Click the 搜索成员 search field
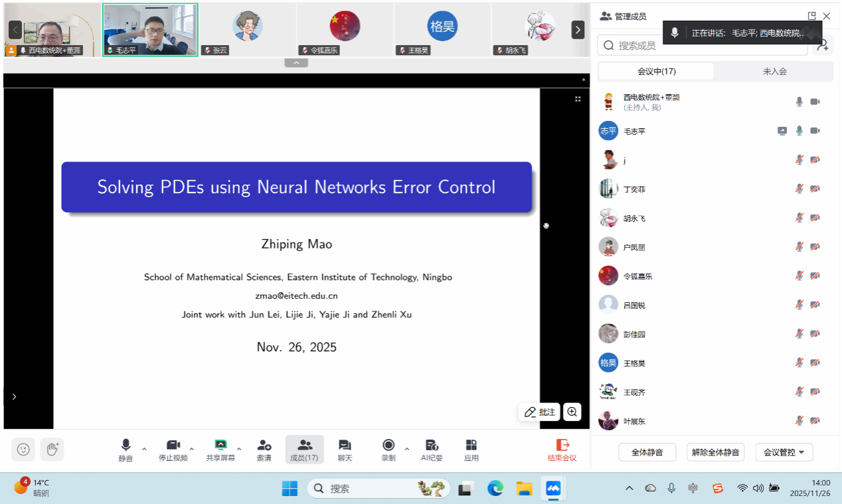Viewport: 842px width, 504px height. coord(704,45)
